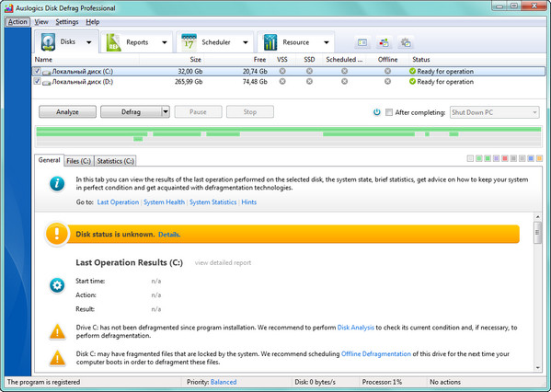The width and height of the screenshot is (551, 392).
Task: Click the blue power icon beside After completing
Action: pyautogui.click(x=377, y=112)
